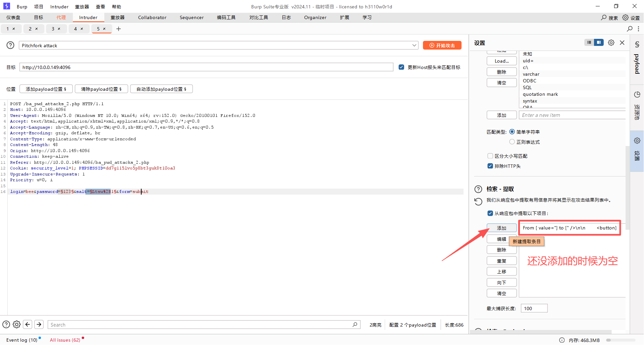
Task: Close Intruder tab 3
Action: (x=59, y=29)
